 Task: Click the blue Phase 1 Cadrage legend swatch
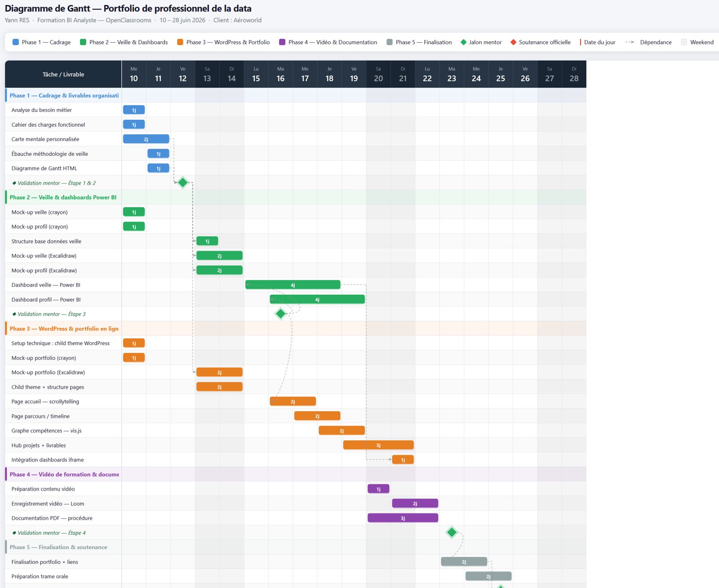(x=16, y=42)
